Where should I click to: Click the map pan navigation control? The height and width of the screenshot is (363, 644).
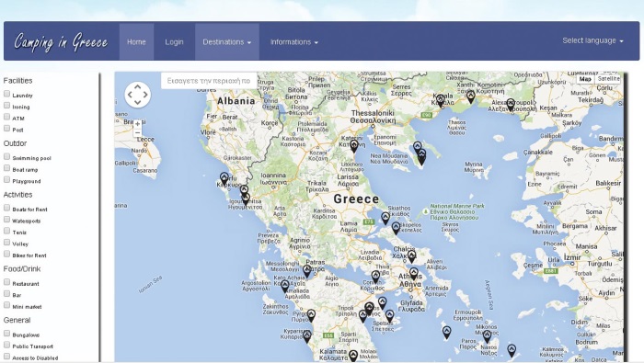[x=138, y=95]
